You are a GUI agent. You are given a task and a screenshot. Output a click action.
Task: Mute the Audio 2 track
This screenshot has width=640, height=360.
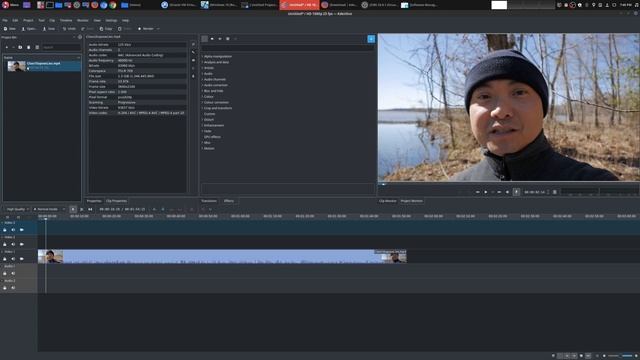(13, 288)
